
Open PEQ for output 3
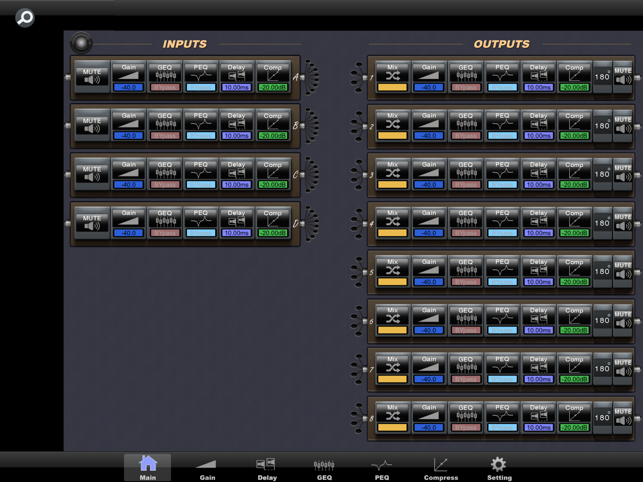[502, 174]
